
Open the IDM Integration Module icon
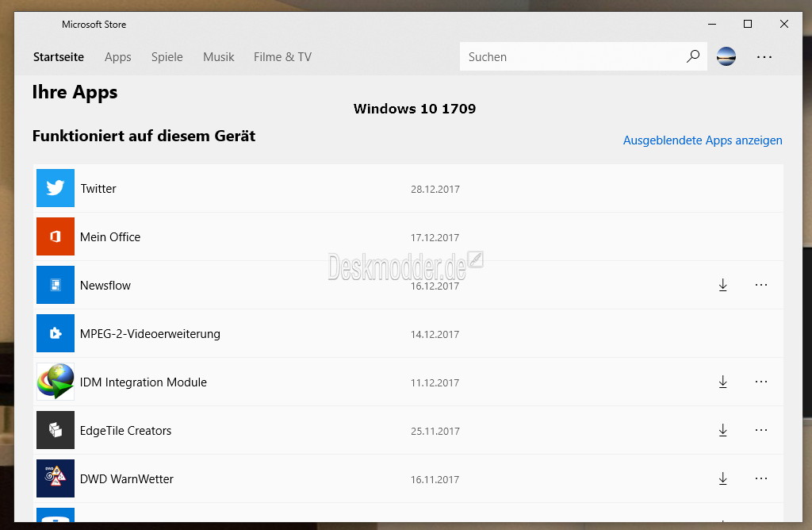(56, 382)
